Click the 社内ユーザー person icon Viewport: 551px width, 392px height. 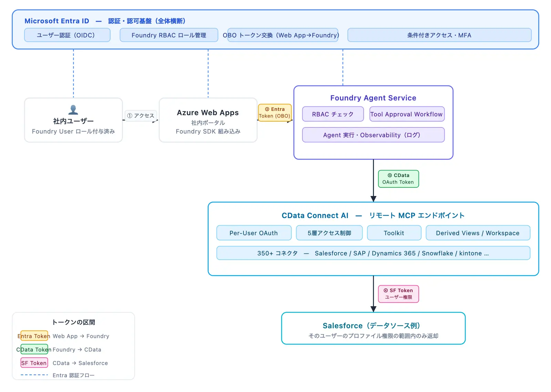tap(73, 110)
